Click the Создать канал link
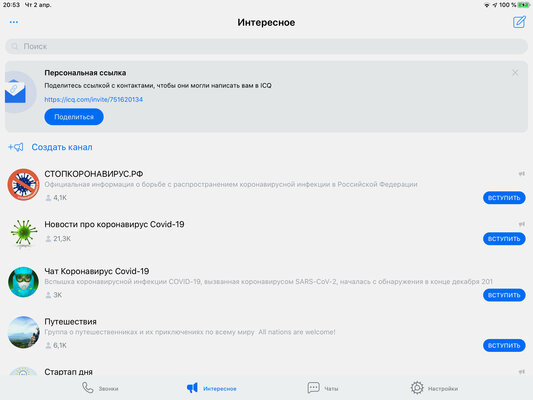Viewport: 533px width, 400px height. [x=62, y=147]
